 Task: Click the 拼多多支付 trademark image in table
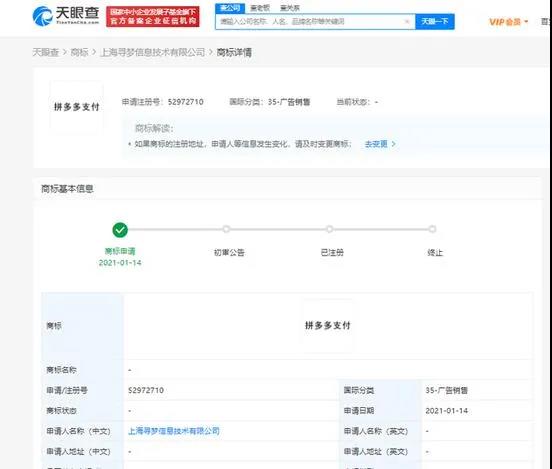(328, 325)
